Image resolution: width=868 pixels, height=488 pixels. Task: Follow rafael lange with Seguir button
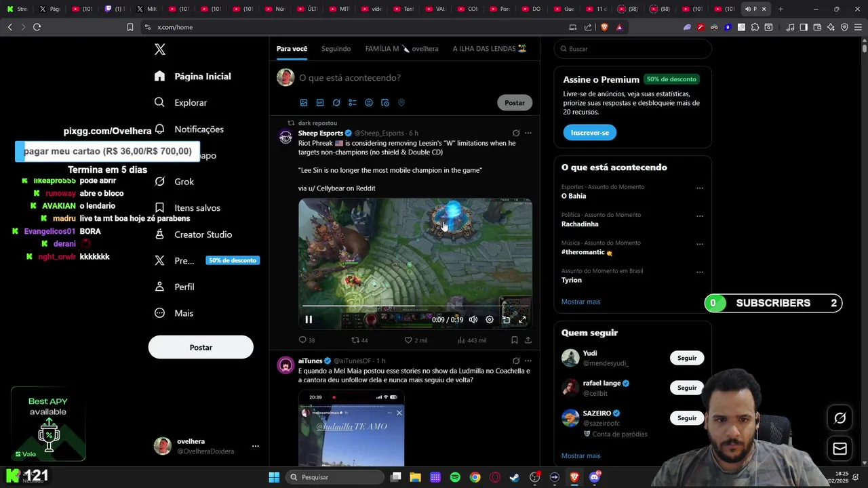(687, 388)
